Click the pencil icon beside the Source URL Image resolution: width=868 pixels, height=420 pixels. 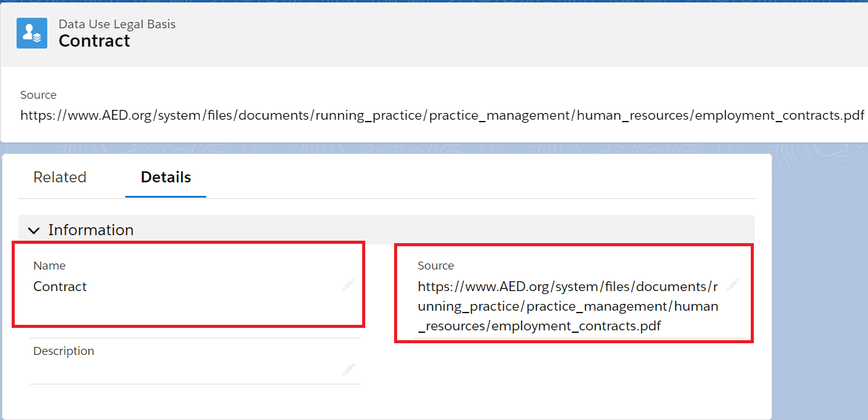733,284
